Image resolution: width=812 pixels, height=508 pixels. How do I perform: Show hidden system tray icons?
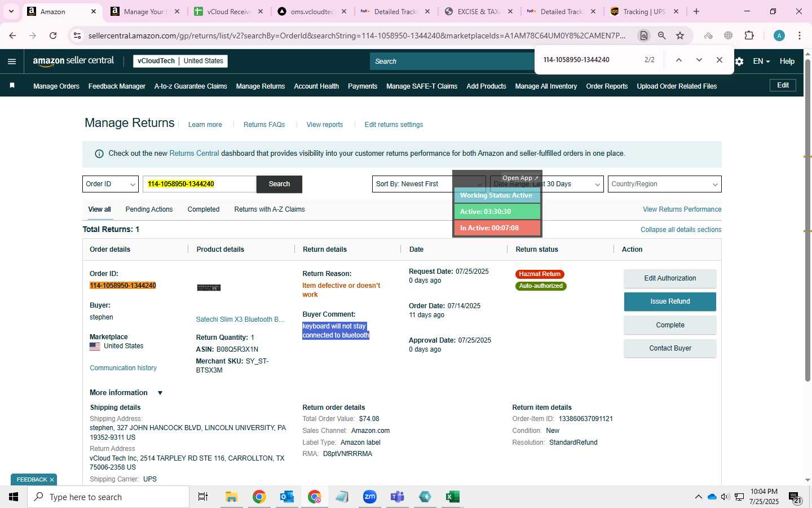point(698,497)
